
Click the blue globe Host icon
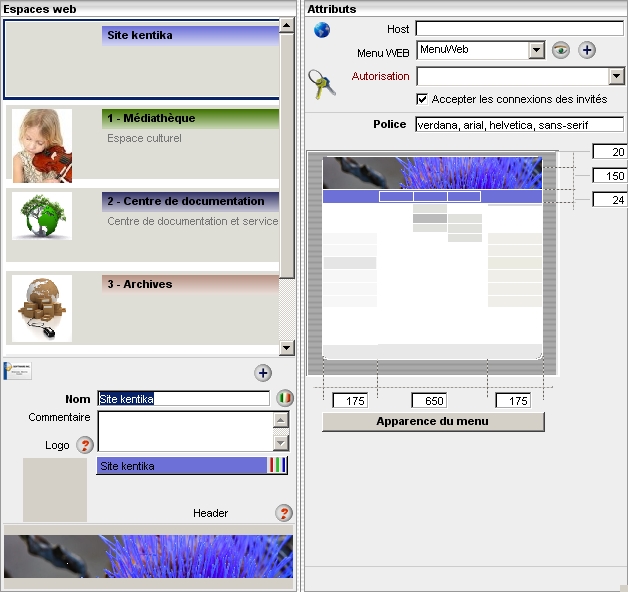[322, 30]
